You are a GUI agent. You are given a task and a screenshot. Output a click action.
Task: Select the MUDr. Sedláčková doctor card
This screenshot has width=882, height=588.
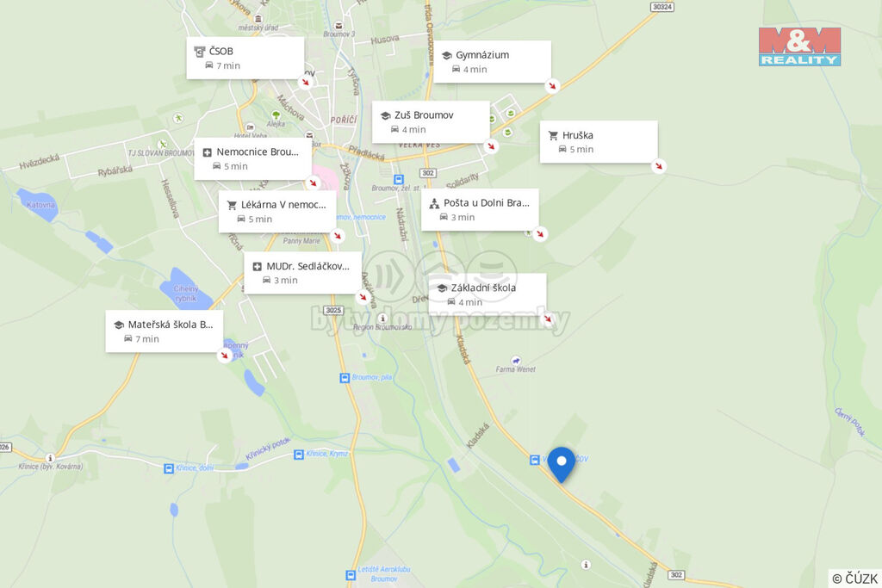[x=302, y=273]
